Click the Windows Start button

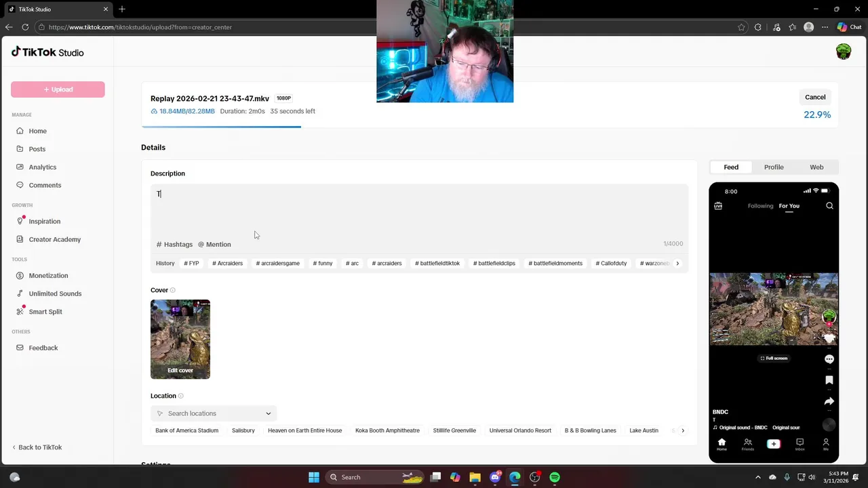[x=314, y=477]
